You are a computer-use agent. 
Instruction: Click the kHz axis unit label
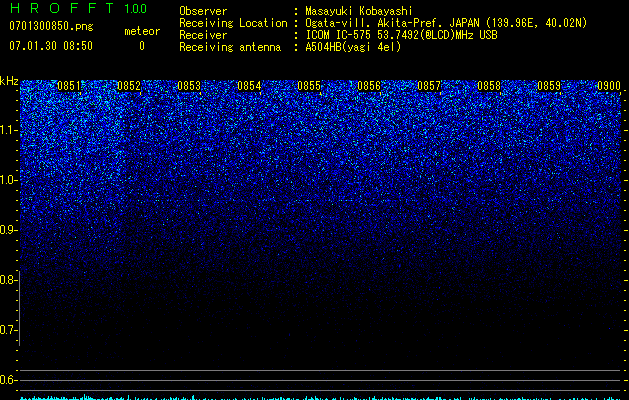pyautogui.click(x=9, y=81)
